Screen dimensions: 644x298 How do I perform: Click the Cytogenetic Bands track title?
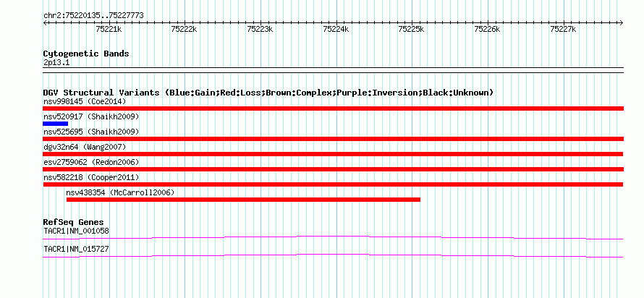coord(86,54)
